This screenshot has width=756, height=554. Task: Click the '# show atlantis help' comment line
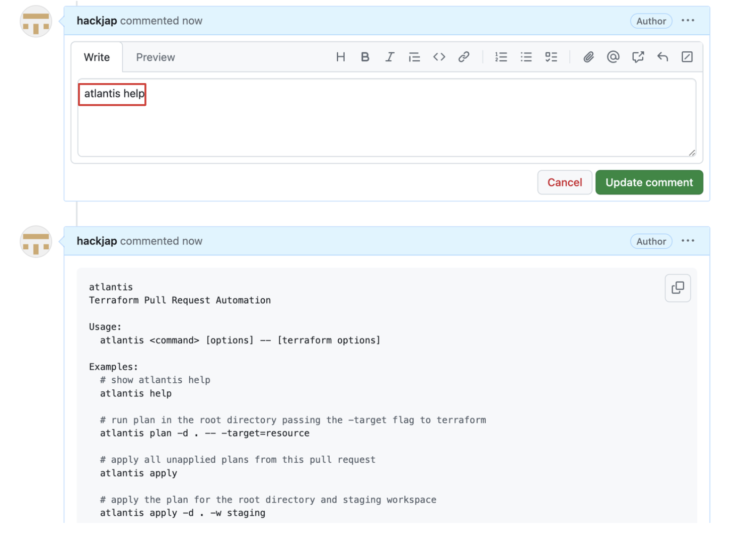(155, 380)
